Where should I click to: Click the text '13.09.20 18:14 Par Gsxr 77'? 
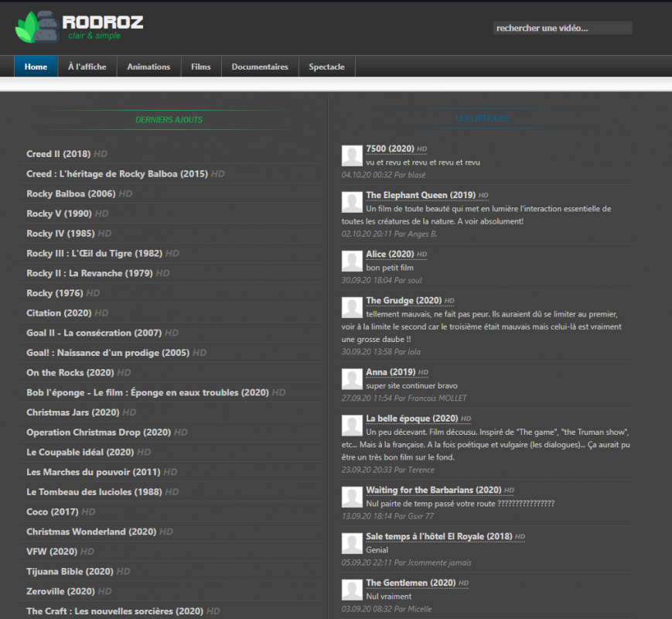point(388,516)
